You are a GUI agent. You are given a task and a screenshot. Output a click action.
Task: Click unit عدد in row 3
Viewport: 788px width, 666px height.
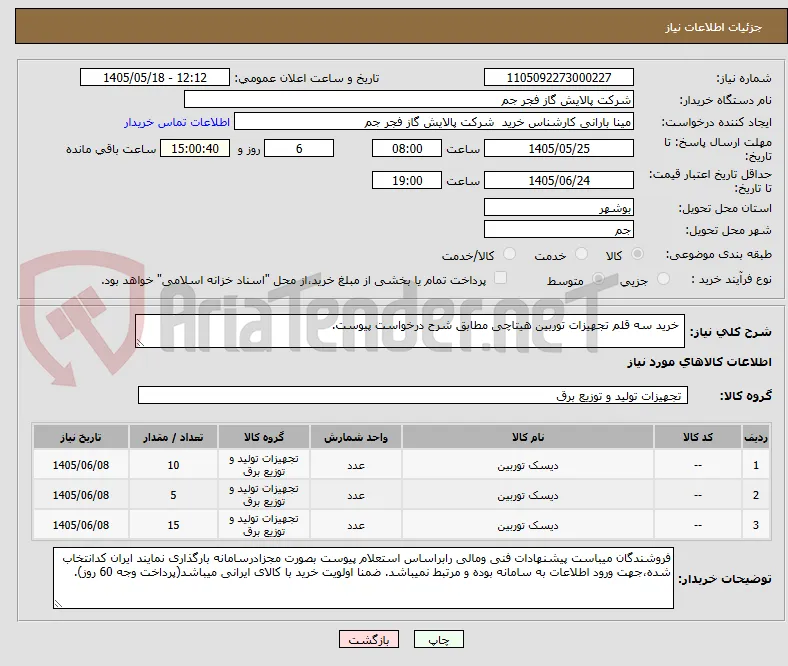click(x=356, y=526)
